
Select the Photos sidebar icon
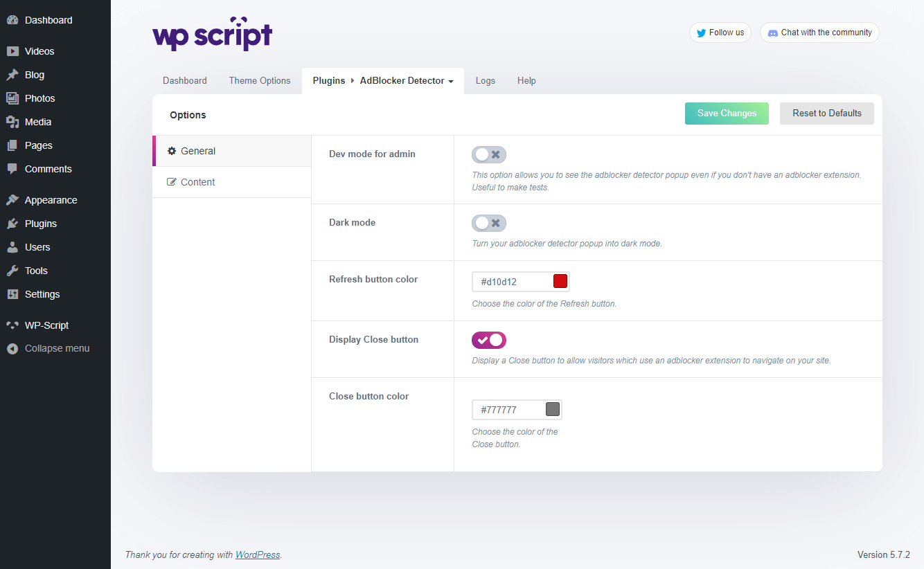tap(12, 98)
